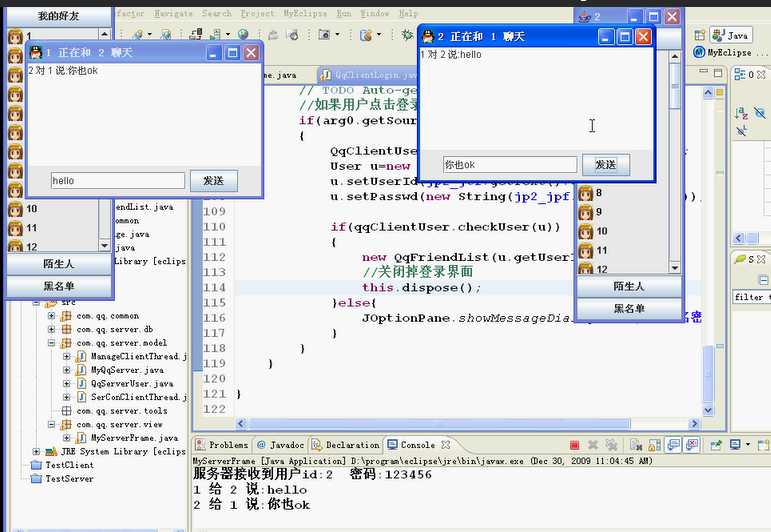This screenshot has height=532, width=771.
Task: Minimize the editor area
Action: [704, 73]
